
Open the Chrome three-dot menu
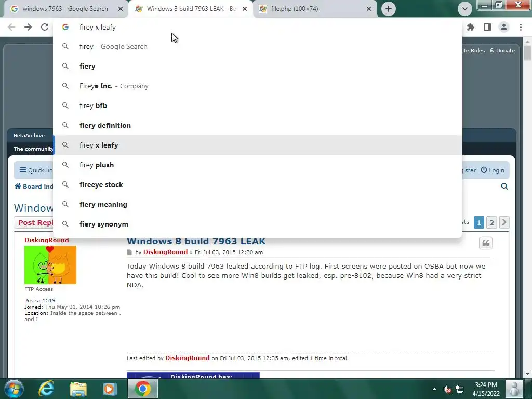[x=521, y=27]
